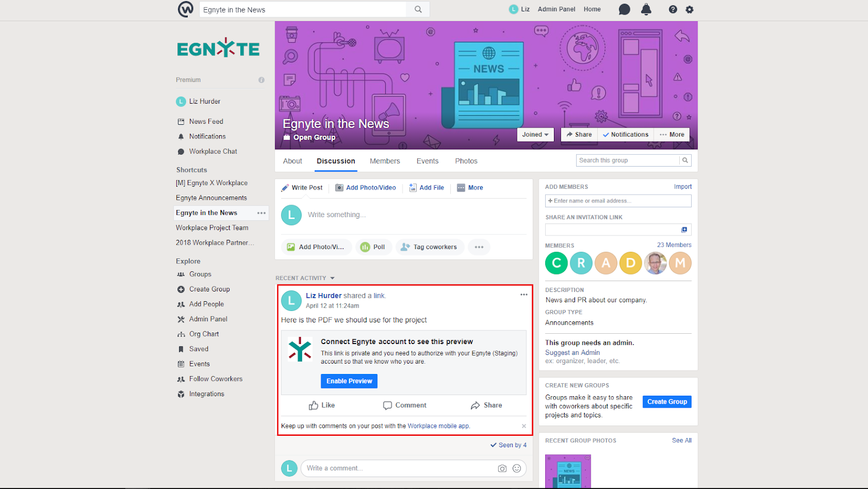The image size is (868, 489).
Task: Open the Events tab of the group
Action: (x=427, y=161)
